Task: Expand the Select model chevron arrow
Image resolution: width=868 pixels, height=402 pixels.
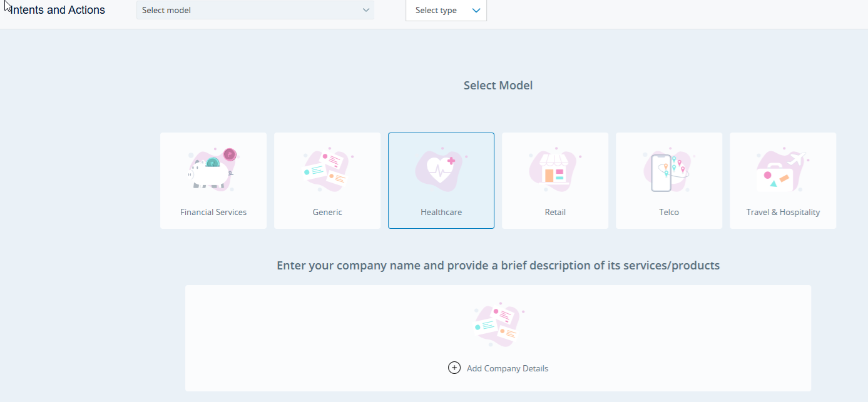Action: pos(365,10)
